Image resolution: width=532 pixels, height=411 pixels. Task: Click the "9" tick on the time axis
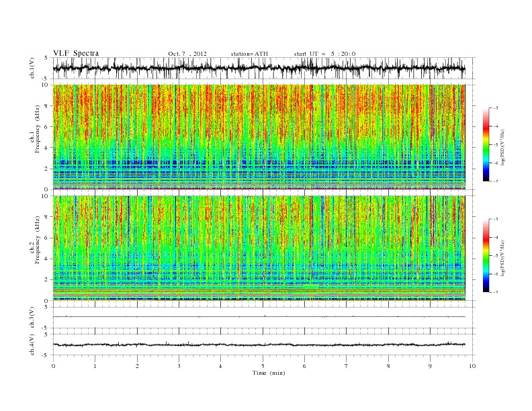[x=430, y=366]
